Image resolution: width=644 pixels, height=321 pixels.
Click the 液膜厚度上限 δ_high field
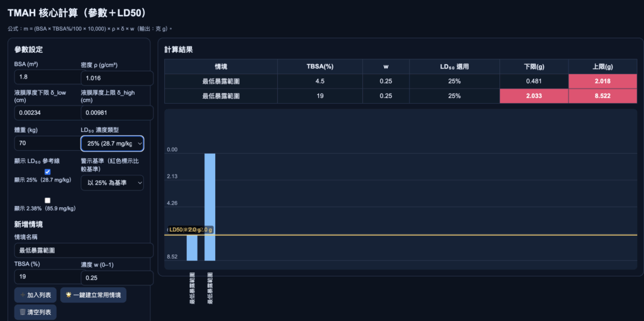(116, 113)
